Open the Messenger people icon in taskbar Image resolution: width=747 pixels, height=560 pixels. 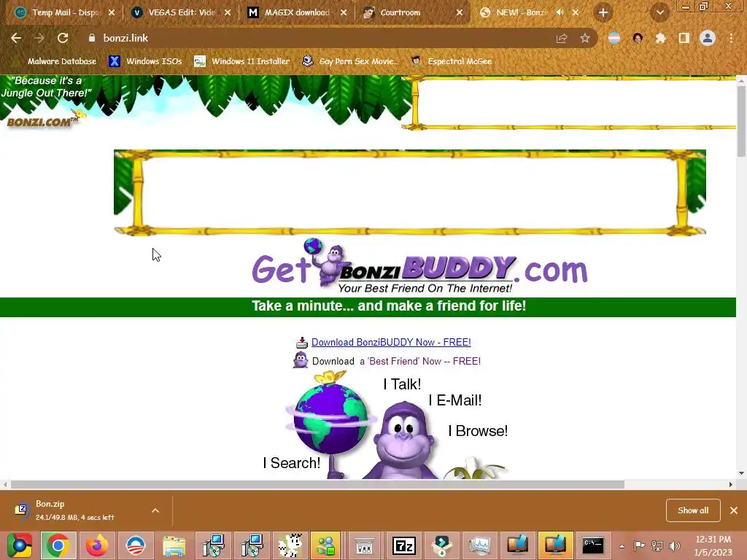click(326, 545)
